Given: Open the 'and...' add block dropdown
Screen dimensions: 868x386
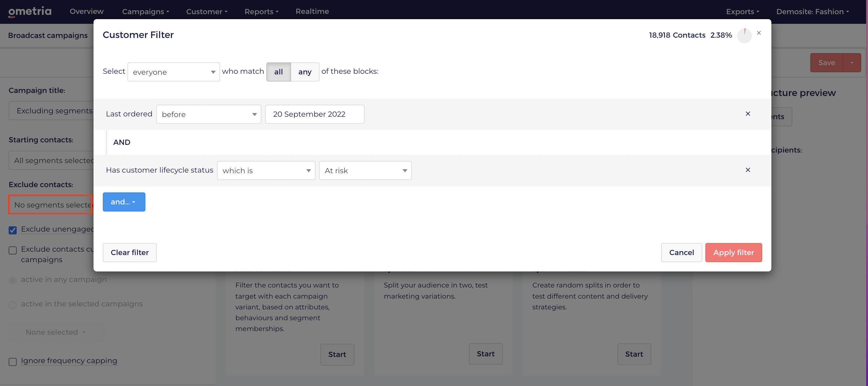Looking at the screenshot, I should (x=124, y=202).
